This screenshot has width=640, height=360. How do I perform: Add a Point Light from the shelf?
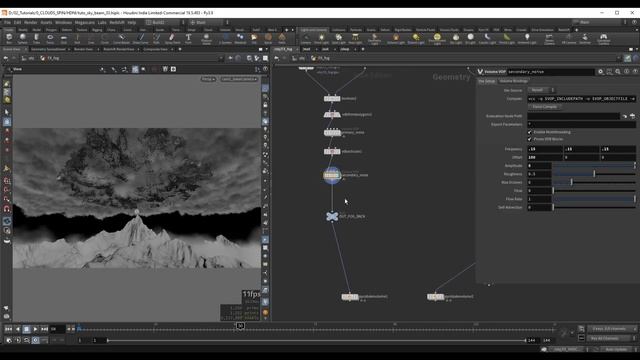click(321, 38)
